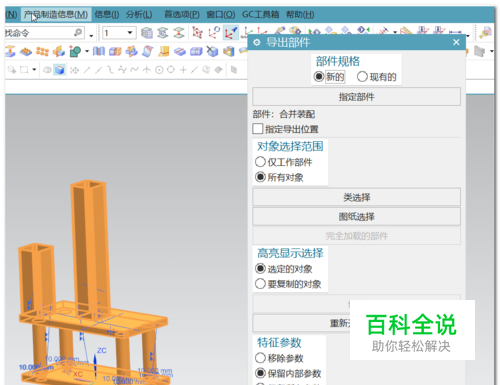Click the 部件: 合并装配 label
Screen dimensions: 500x385
pos(284,114)
